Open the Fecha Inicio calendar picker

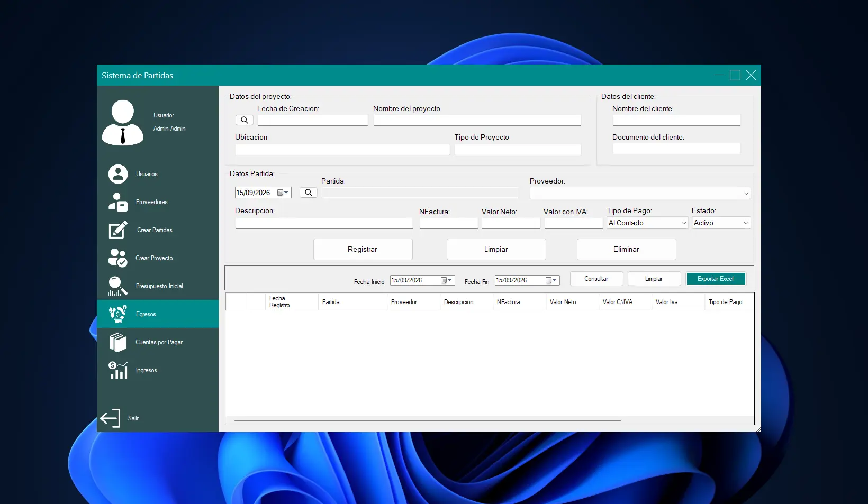(447, 280)
